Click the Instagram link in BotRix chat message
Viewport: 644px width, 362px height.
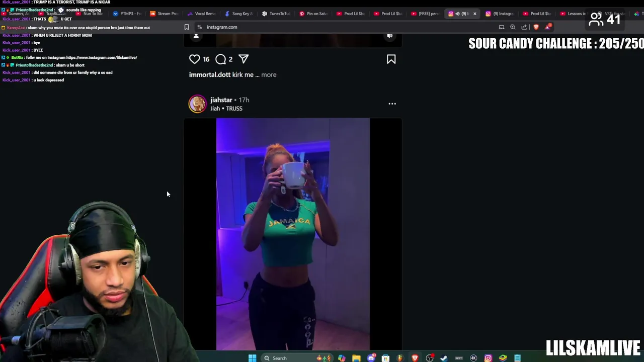click(x=101, y=57)
